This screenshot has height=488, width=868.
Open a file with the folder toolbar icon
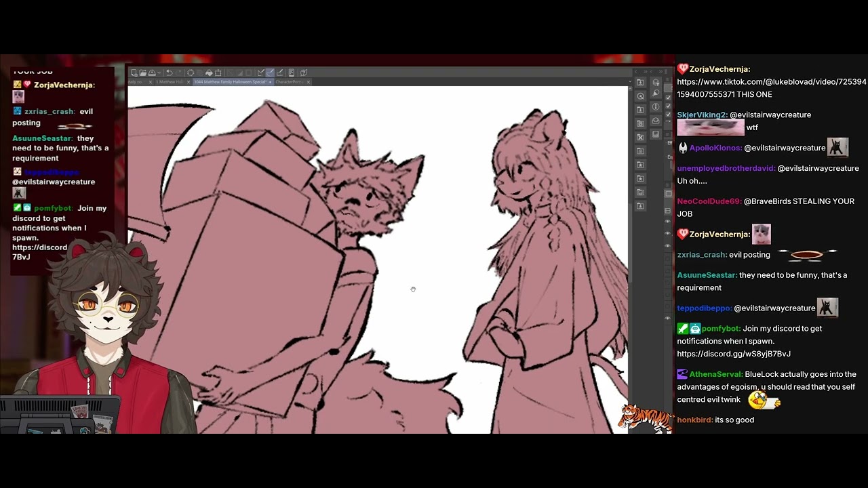point(142,73)
